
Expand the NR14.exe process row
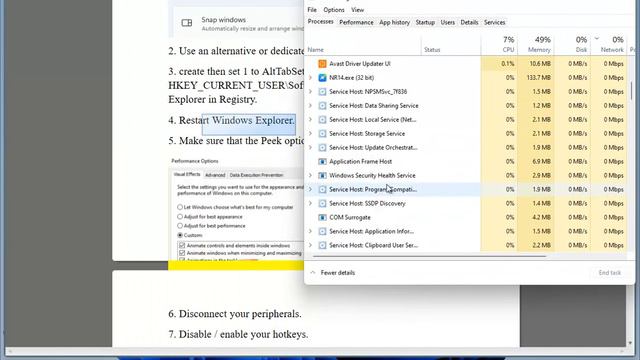click(x=310, y=78)
